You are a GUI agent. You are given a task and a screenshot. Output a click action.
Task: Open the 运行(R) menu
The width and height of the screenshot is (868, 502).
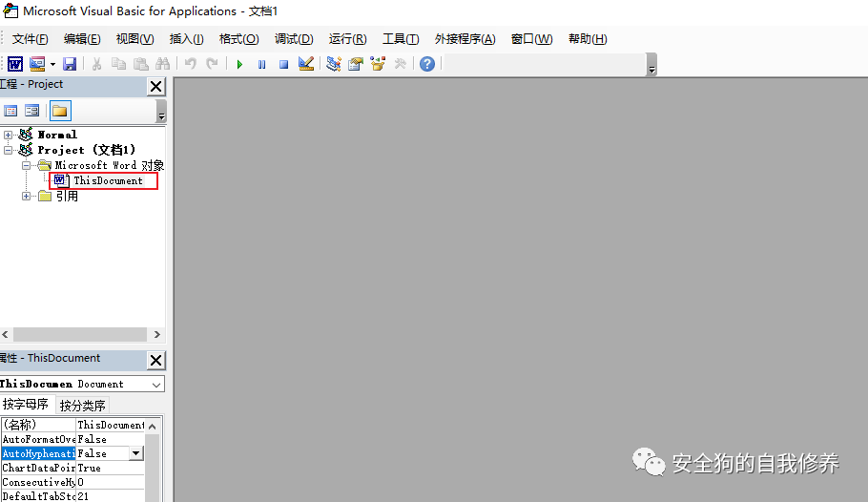347,39
